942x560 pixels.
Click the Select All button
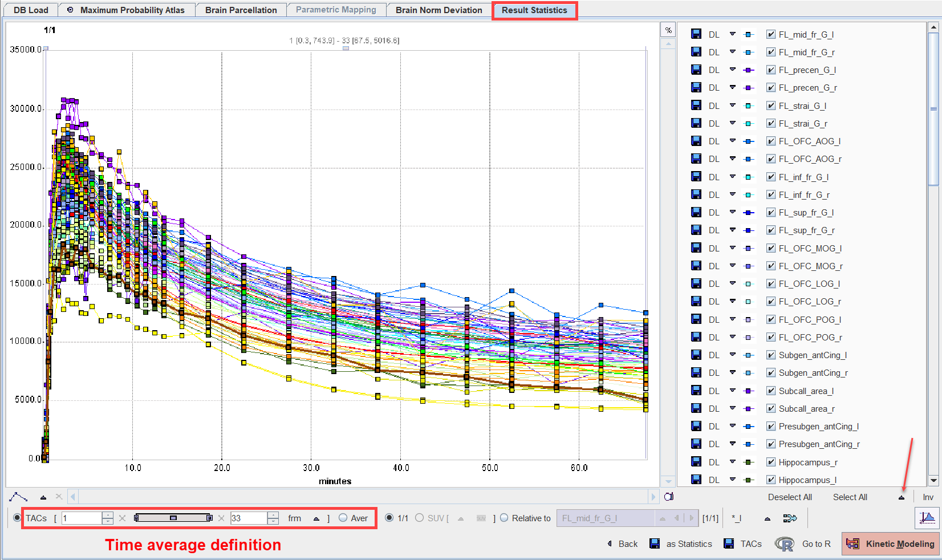click(x=850, y=497)
